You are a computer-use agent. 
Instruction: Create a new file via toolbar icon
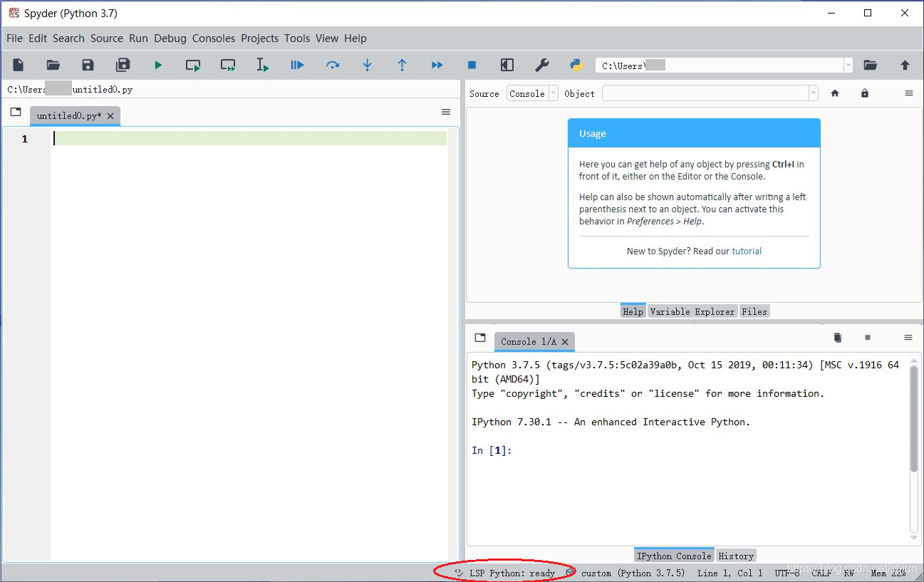[19, 65]
